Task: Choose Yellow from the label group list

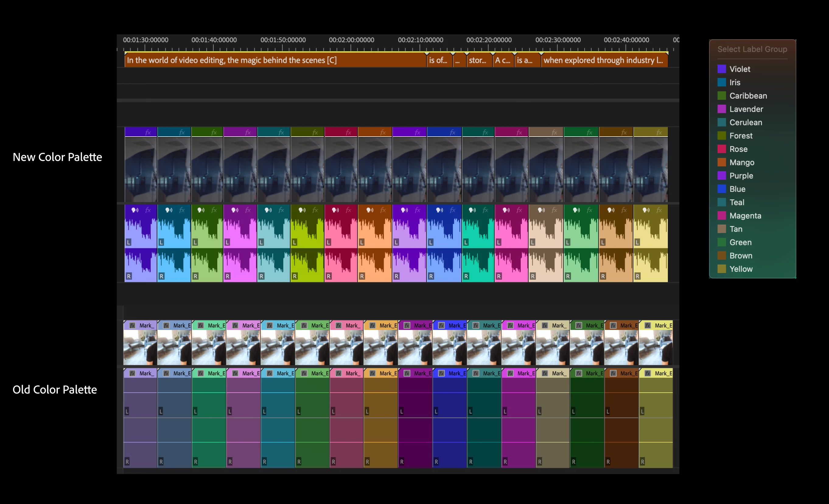Action: click(x=740, y=269)
